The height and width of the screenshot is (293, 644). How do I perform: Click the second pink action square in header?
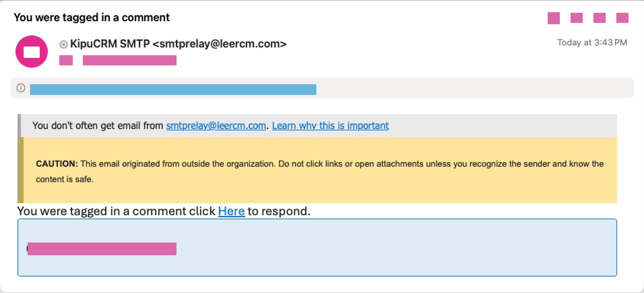pyautogui.click(x=576, y=18)
